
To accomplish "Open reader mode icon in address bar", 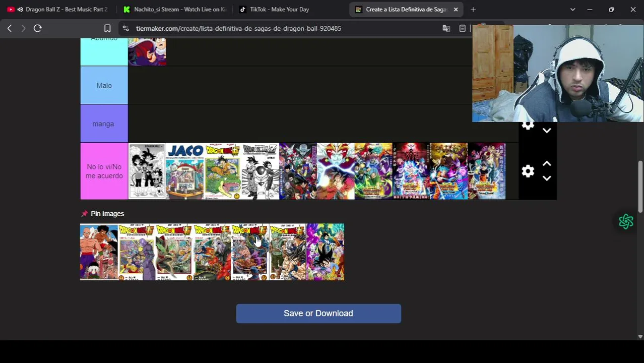I will pyautogui.click(x=463, y=29).
